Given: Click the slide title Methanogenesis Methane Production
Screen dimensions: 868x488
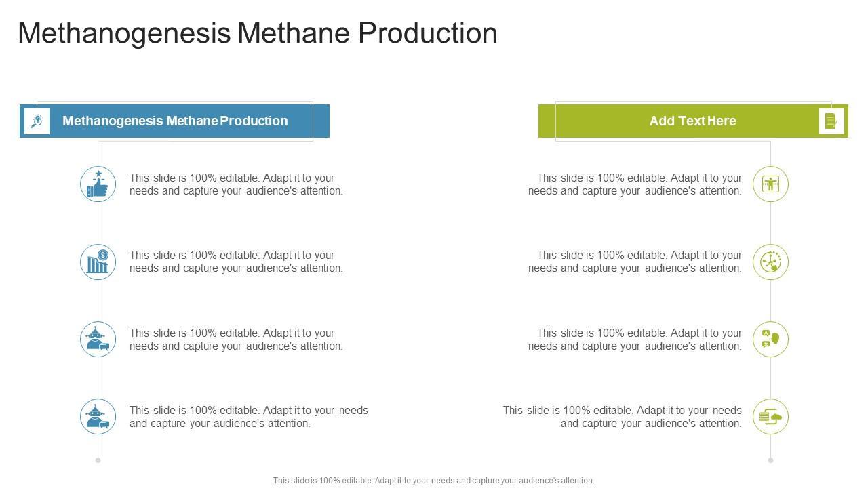Looking at the screenshot, I should 258,33.
